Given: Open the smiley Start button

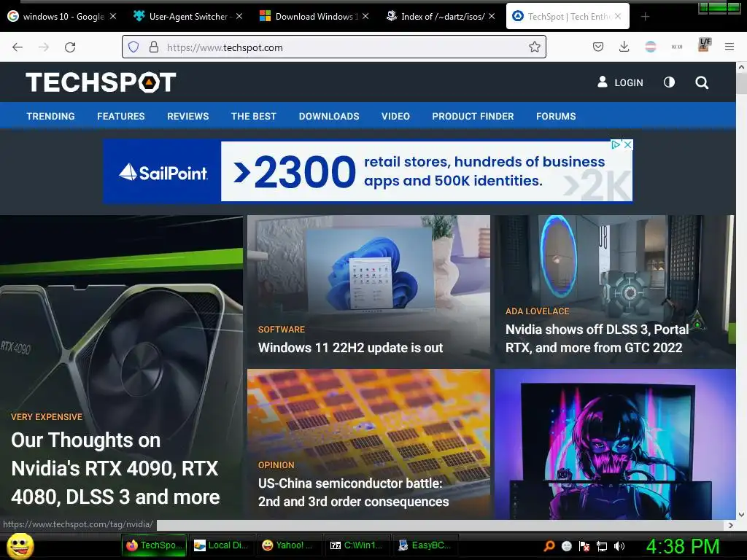Looking at the screenshot, I should [20, 545].
